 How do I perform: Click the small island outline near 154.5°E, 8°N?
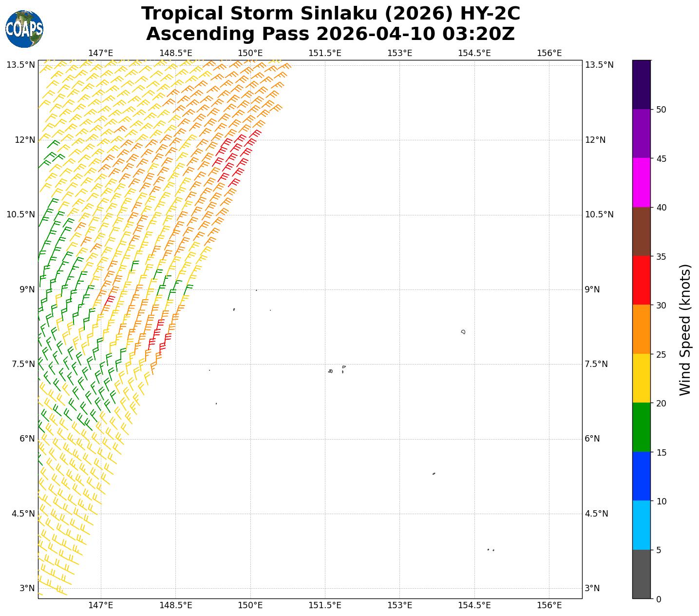463,332
